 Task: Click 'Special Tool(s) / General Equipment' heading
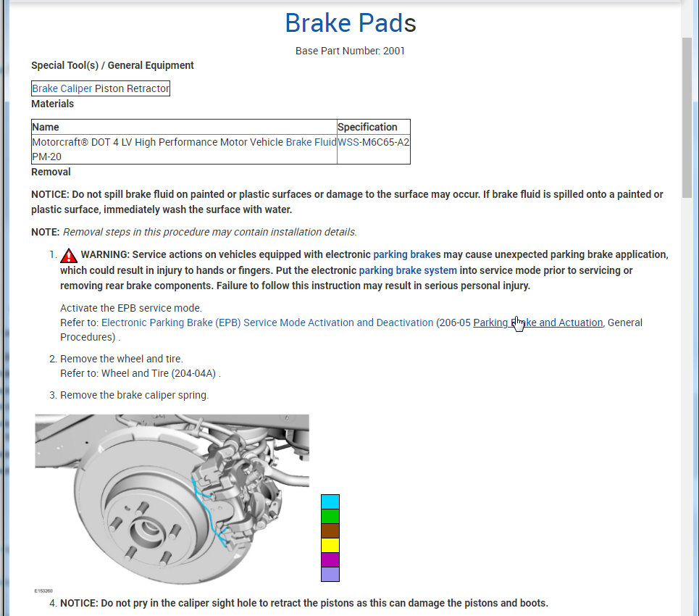pyautogui.click(x=112, y=65)
